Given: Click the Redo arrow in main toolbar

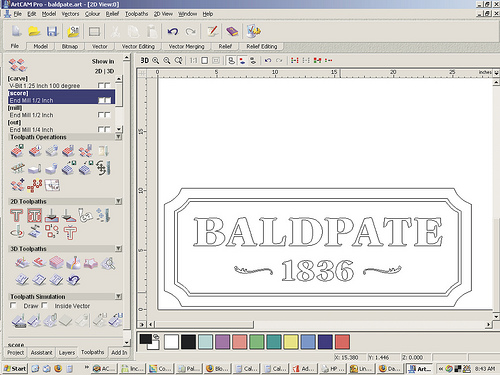Looking at the screenshot, I should coord(191,32).
